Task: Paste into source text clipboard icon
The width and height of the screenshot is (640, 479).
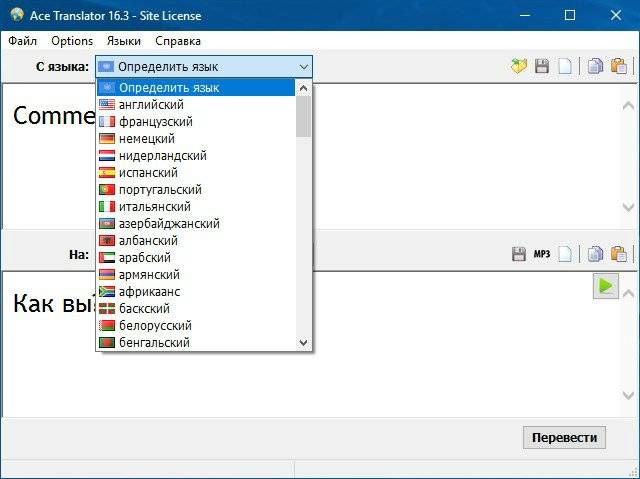Action: coord(619,66)
